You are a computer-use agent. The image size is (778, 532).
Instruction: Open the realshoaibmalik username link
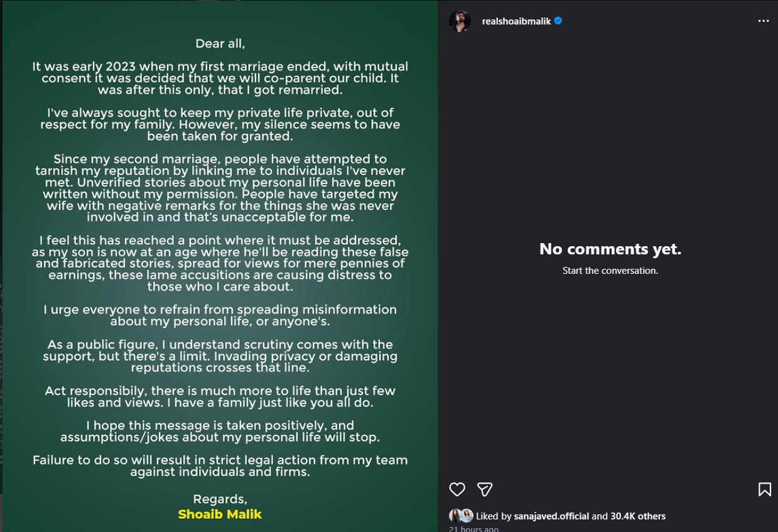(x=516, y=21)
